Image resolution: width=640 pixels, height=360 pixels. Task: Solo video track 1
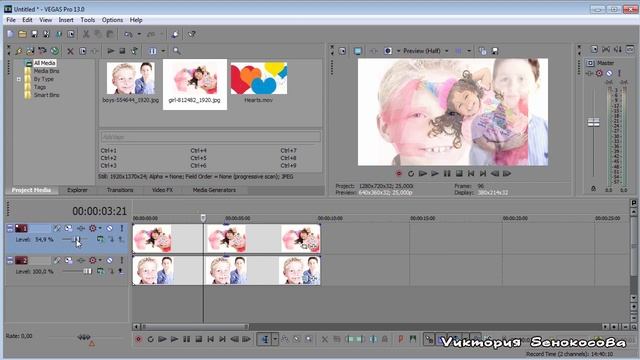pos(122,228)
